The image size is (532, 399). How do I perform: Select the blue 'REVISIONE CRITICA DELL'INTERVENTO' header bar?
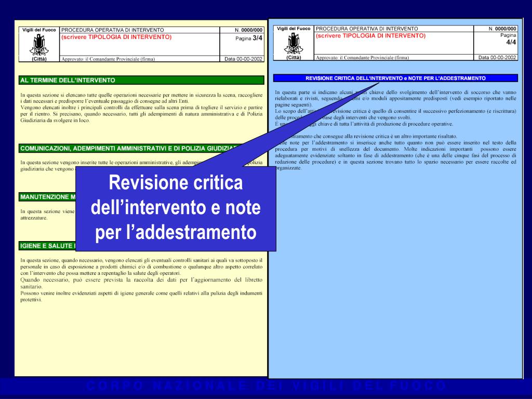coord(395,78)
